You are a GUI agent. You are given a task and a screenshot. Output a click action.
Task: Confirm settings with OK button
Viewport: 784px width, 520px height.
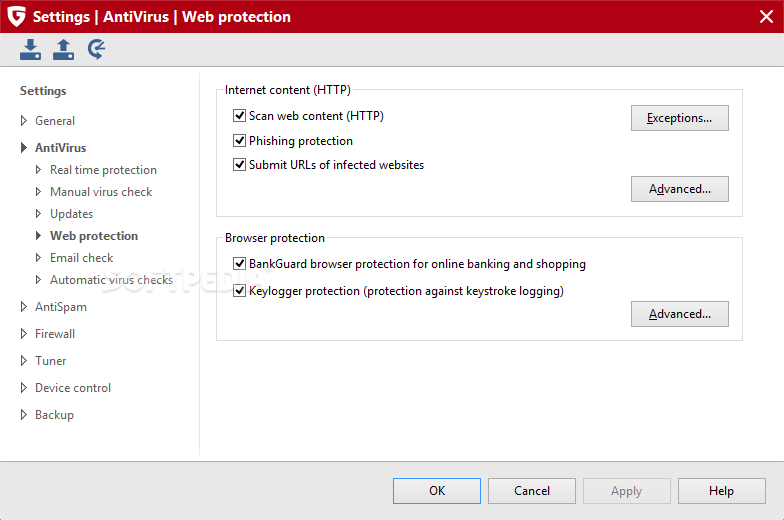pos(436,491)
